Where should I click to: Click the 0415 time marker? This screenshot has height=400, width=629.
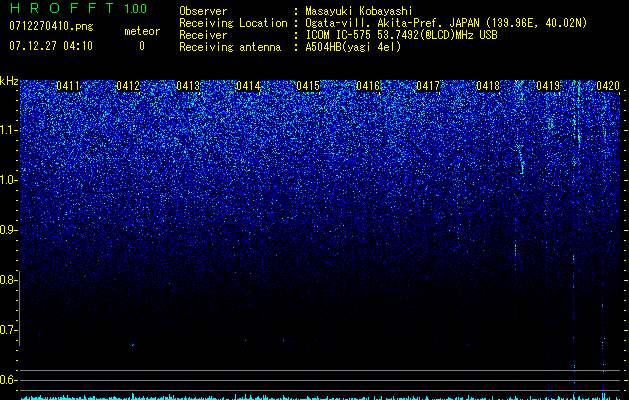tap(308, 86)
